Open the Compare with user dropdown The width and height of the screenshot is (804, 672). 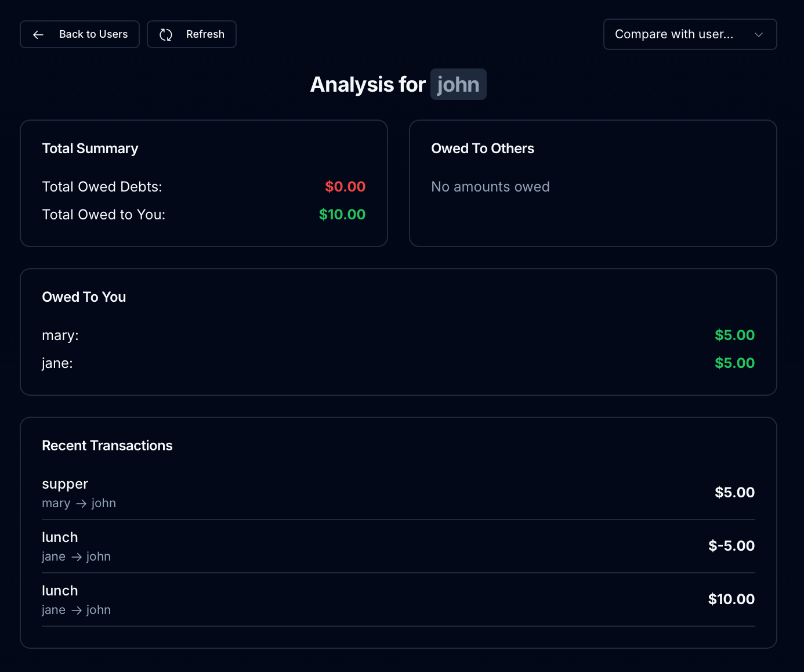tap(690, 34)
